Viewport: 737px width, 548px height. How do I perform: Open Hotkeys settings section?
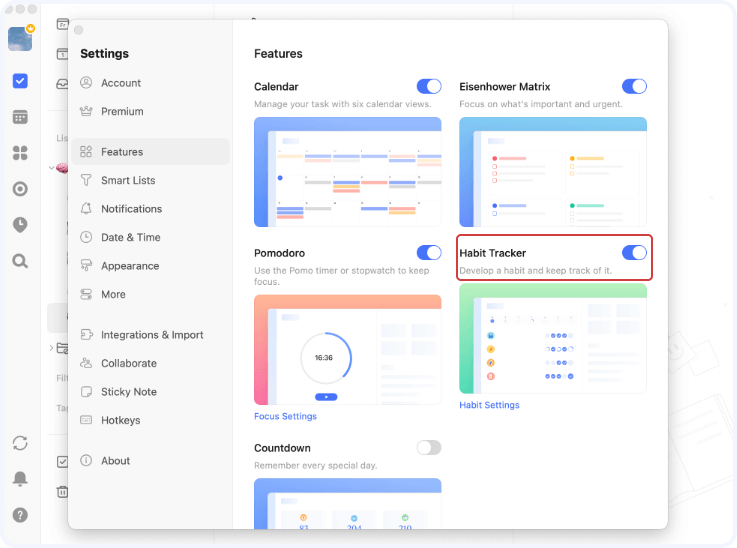coord(150,420)
